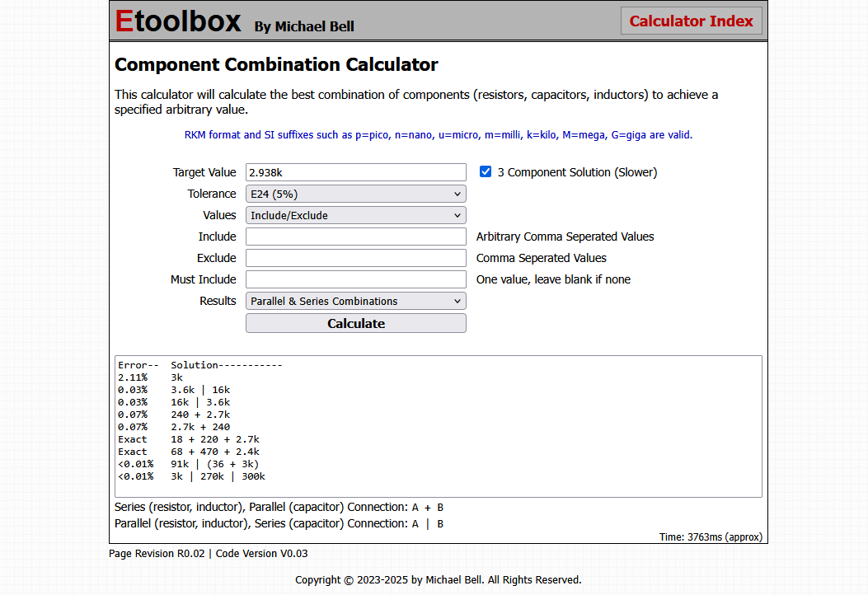Click the 'Tolerance' field label
Image resolution: width=868 pixels, height=595 pixels.
[212, 194]
